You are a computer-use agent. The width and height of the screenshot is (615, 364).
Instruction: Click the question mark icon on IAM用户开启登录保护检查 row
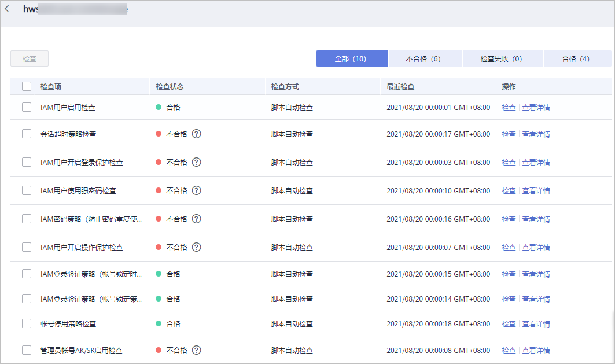pos(196,162)
